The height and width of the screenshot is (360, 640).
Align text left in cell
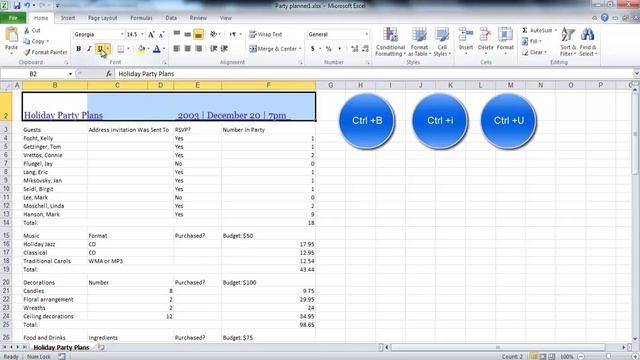click(x=177, y=49)
